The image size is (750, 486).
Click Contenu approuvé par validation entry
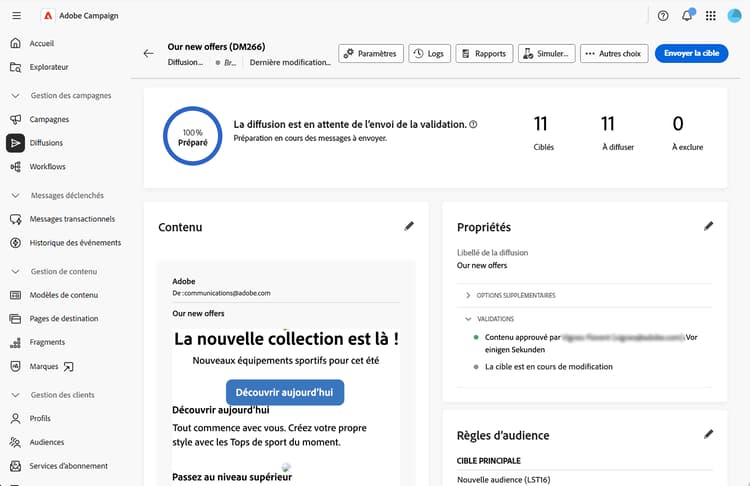[x=591, y=343]
